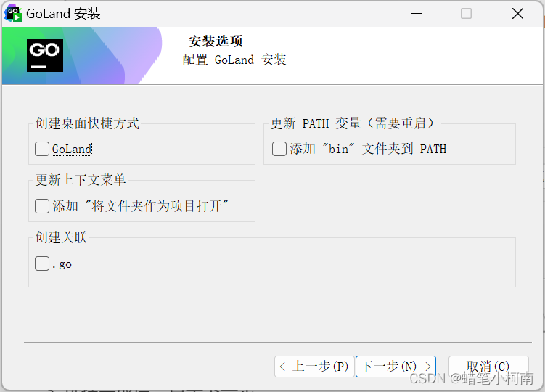Click the GoLand icon in title bar
545x392 pixels.
click(13, 14)
